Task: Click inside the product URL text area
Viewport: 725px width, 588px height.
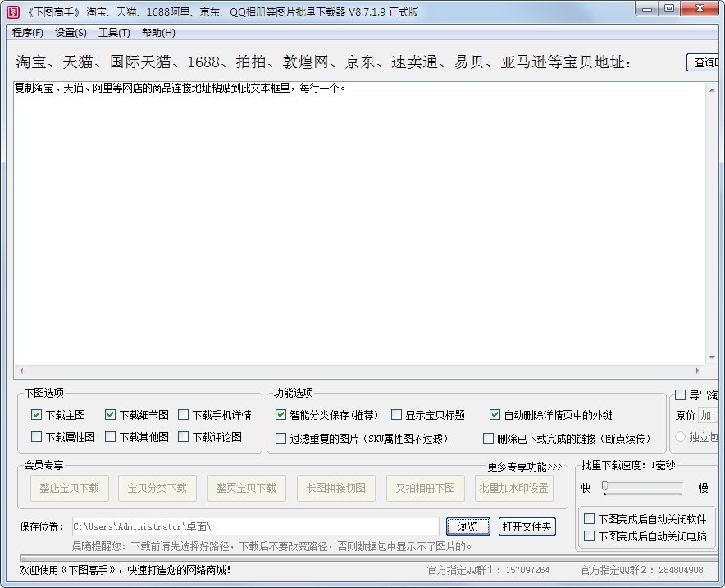Action: coord(359,221)
